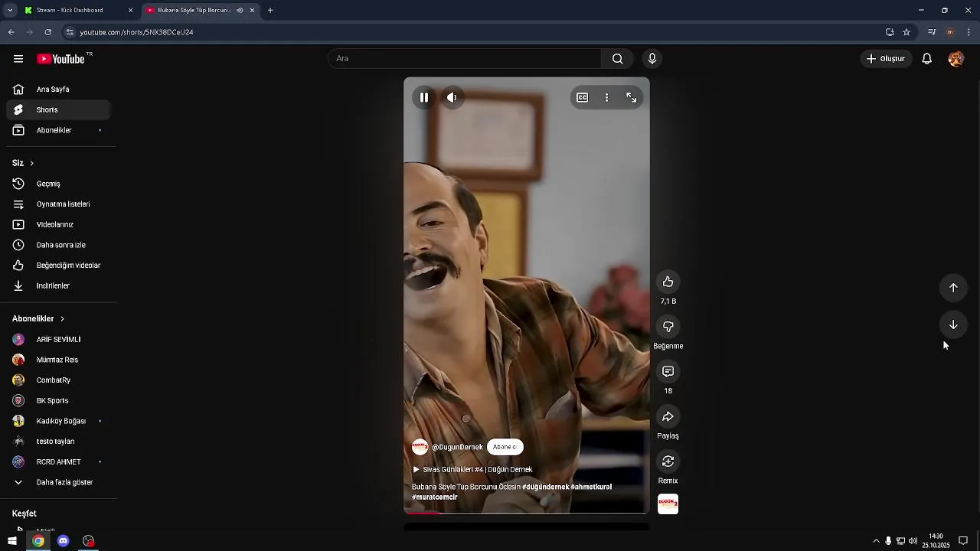Start voice search with microphone icon
Image resolution: width=980 pixels, height=551 pixels.
coord(652,59)
